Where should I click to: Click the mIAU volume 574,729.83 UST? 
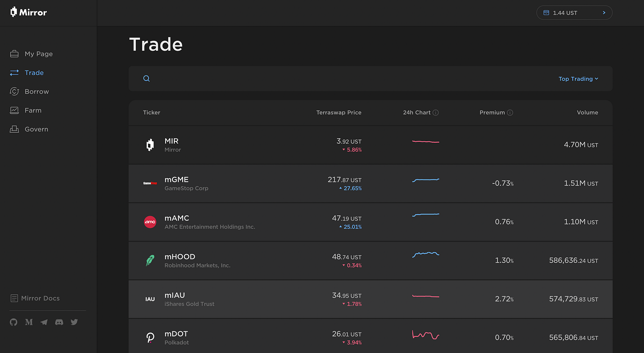(574, 299)
